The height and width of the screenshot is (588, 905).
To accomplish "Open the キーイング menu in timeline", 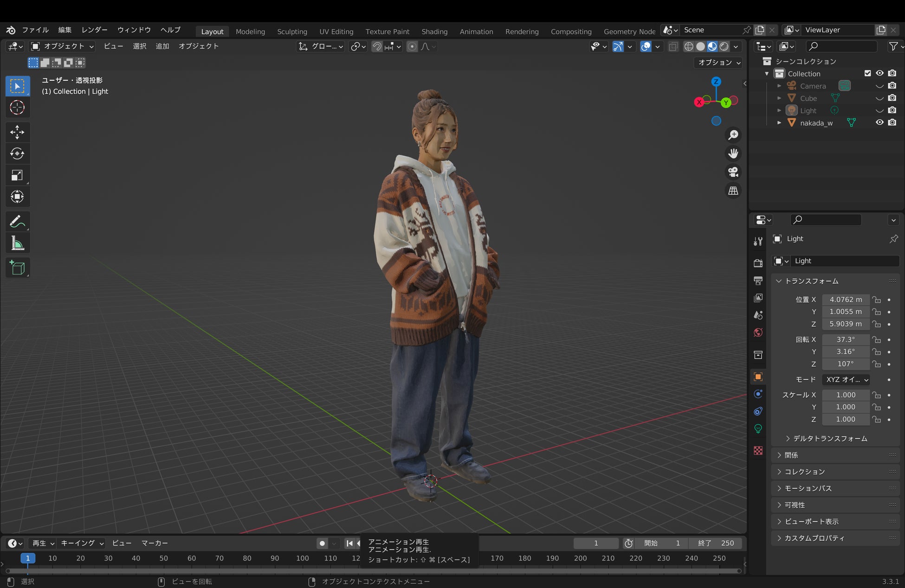I will pos(82,543).
